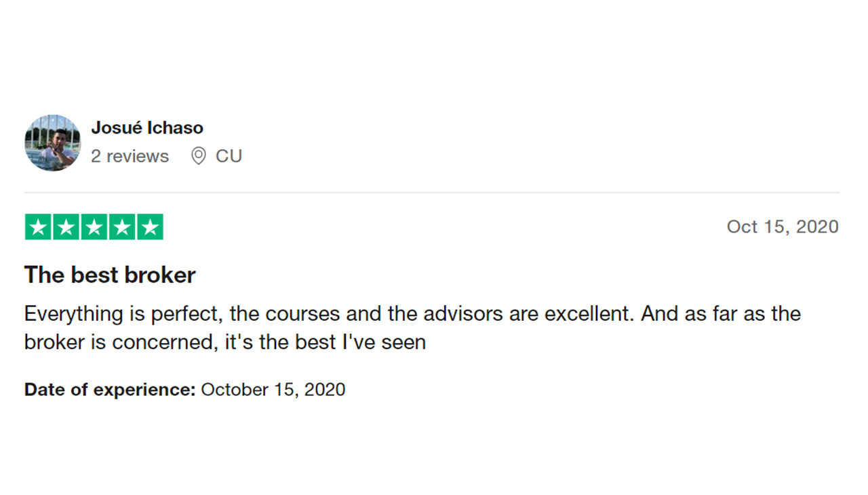Click the third green rating star
Image resolution: width=868 pixels, height=495 pixels.
94,227
